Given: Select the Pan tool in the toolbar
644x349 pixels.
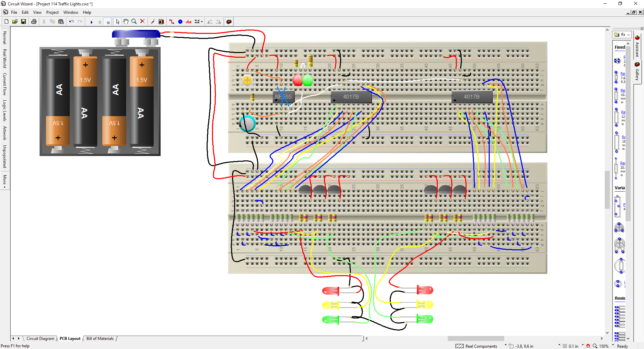Looking at the screenshot, I should [126, 21].
